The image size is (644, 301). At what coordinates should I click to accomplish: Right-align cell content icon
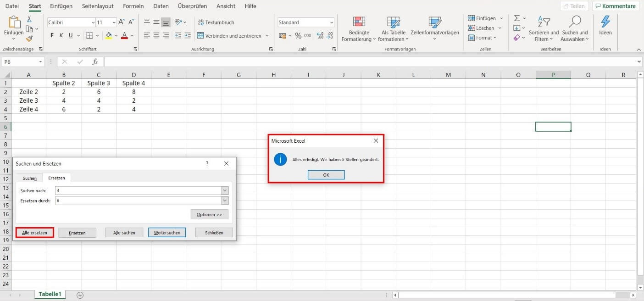tap(166, 35)
